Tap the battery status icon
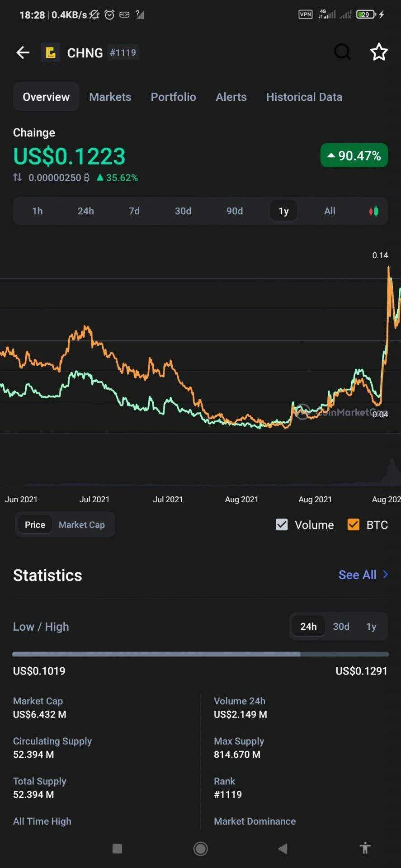The height and width of the screenshot is (868, 401). tap(366, 14)
